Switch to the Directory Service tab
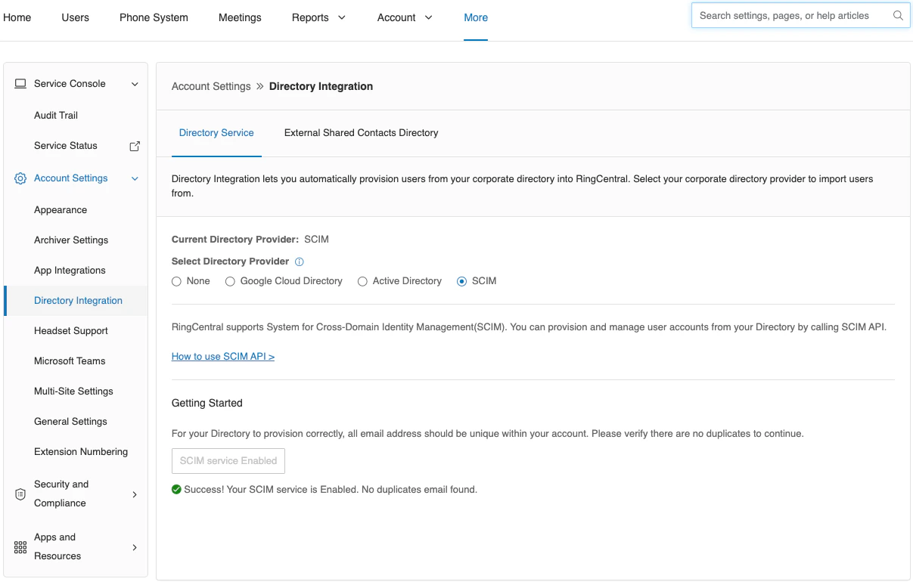Viewport: 913px width, 588px height. pos(216,133)
